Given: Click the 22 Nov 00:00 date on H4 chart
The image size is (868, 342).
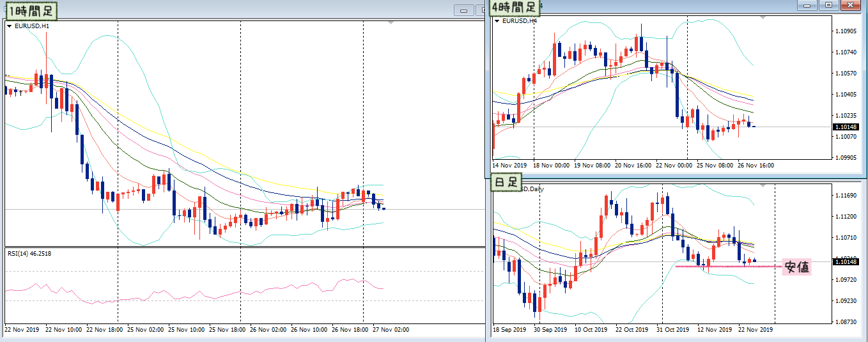Looking at the screenshot, I should [x=674, y=165].
